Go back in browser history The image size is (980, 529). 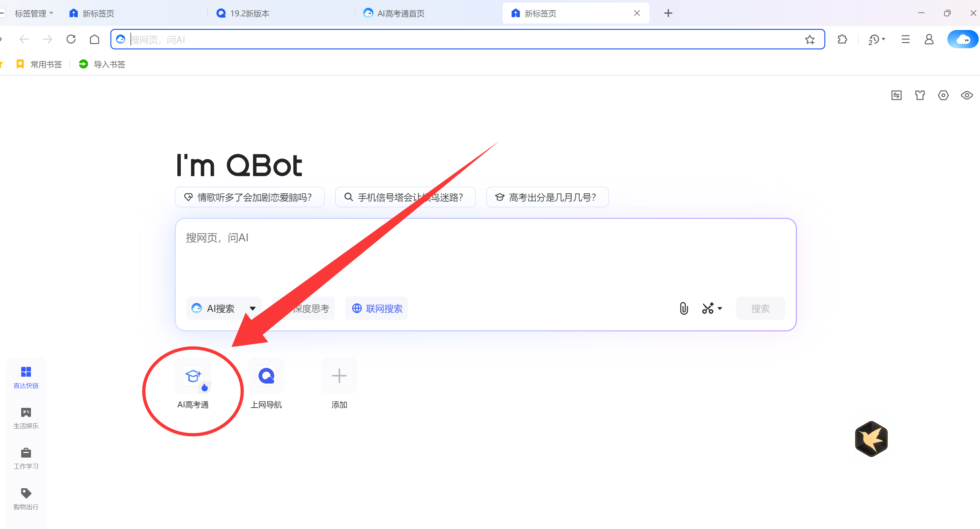point(24,39)
